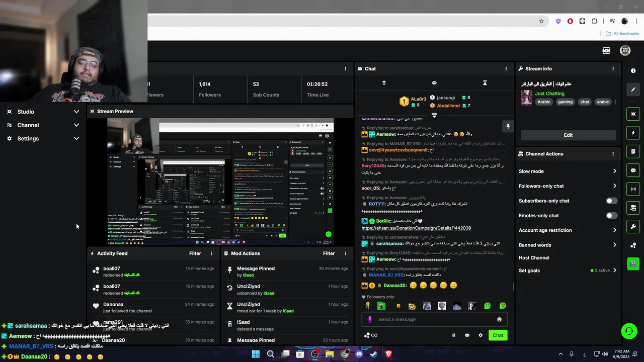This screenshot has width=644, height=362.
Task: Open Banned words settings
Action: 568,245
